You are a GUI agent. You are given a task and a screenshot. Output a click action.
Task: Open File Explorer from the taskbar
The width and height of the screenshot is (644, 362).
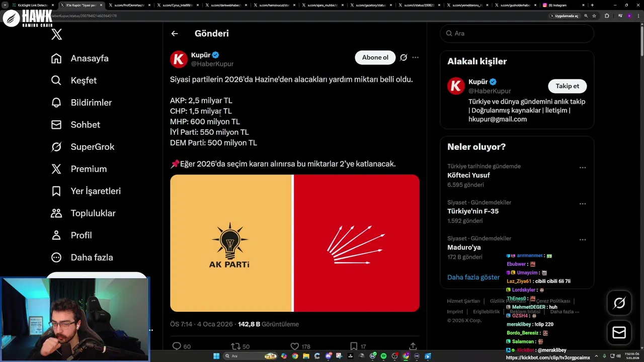point(306,356)
